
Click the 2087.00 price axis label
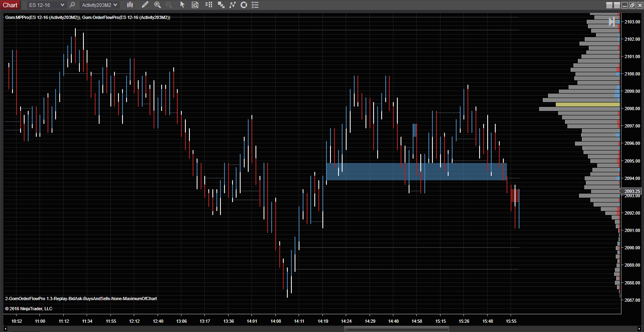pos(632,300)
